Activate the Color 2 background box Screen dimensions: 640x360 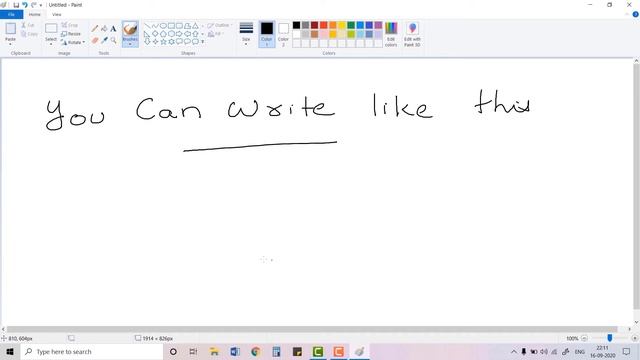point(284,34)
